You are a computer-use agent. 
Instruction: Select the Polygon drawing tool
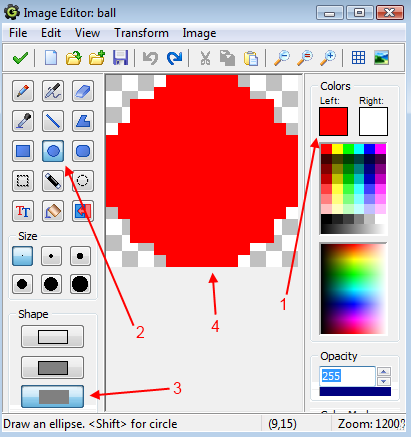pos(83,121)
